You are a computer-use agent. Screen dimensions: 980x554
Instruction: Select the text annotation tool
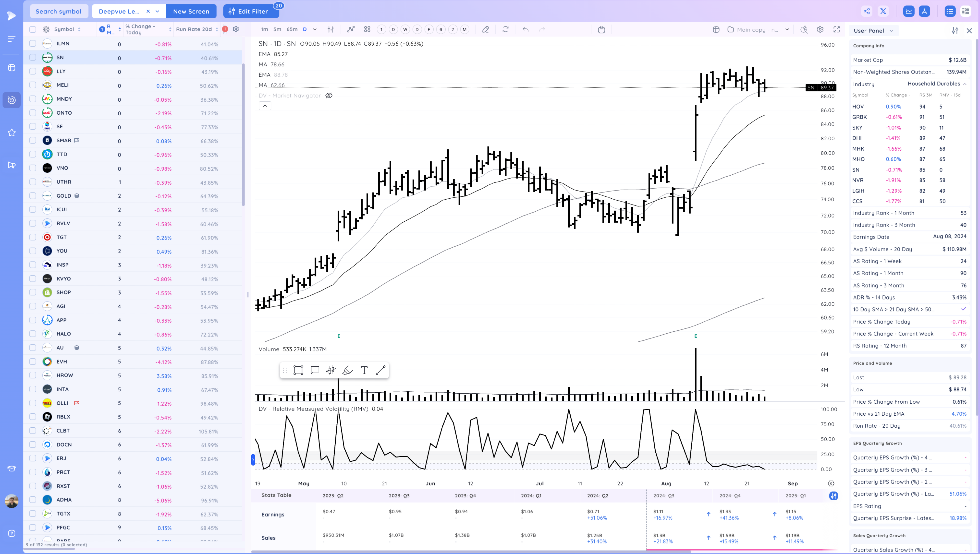coord(364,370)
